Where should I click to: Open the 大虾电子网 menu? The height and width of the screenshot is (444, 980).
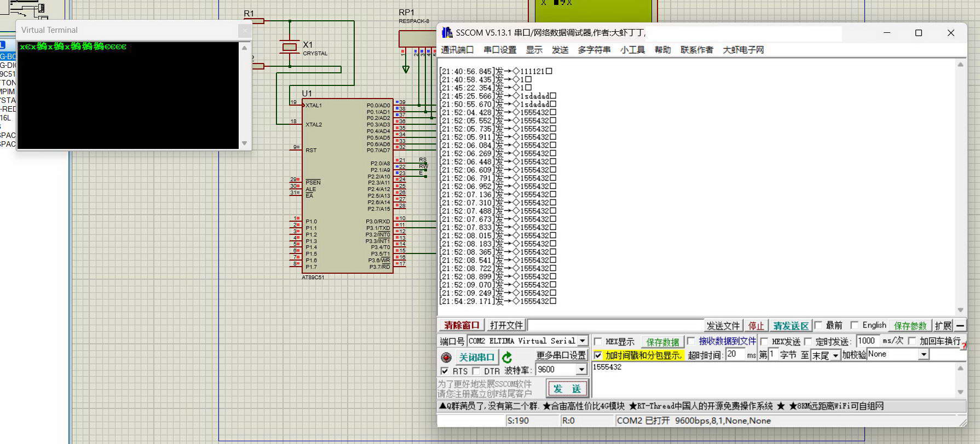click(743, 50)
